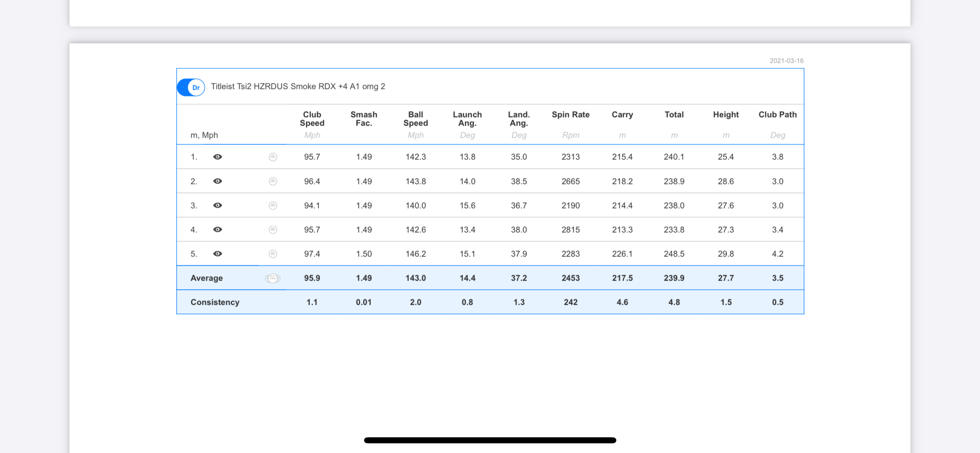The width and height of the screenshot is (980, 453).
Task: Toggle visibility eye for shot 3
Action: 217,205
